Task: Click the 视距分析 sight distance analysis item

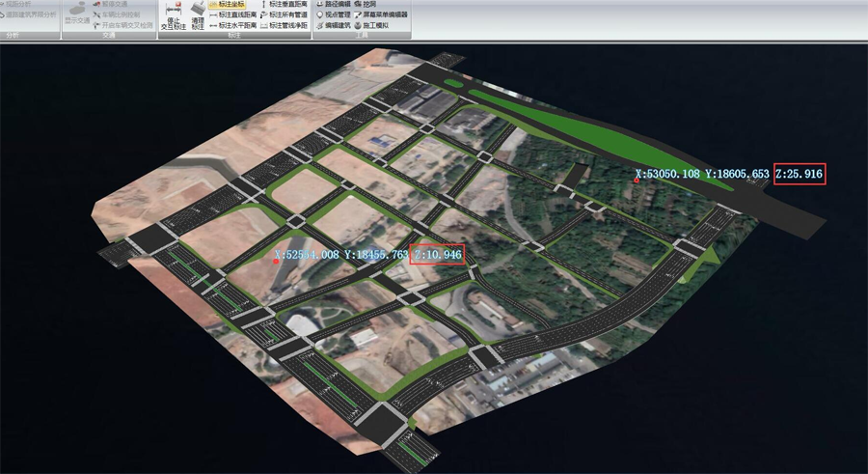Action: 16,5
